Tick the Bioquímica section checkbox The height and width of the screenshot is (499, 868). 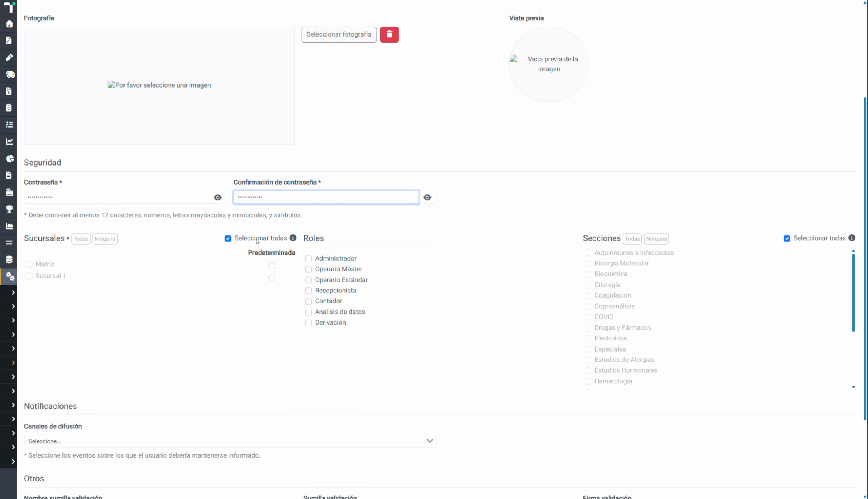588,274
